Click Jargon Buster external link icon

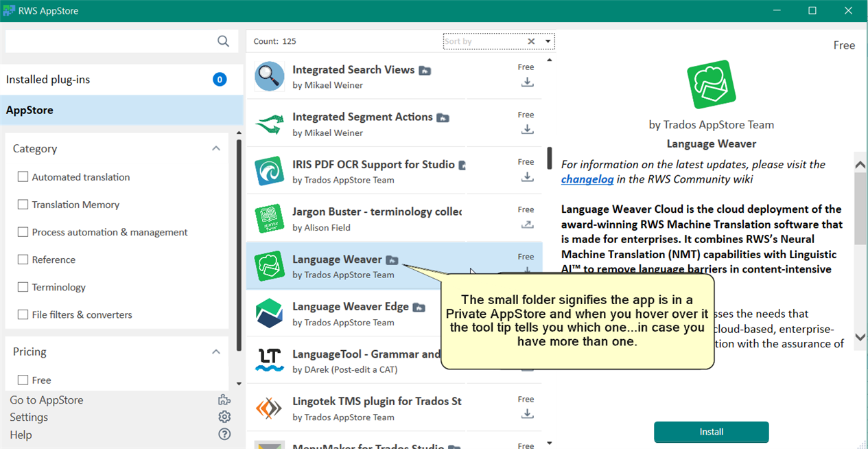click(527, 224)
